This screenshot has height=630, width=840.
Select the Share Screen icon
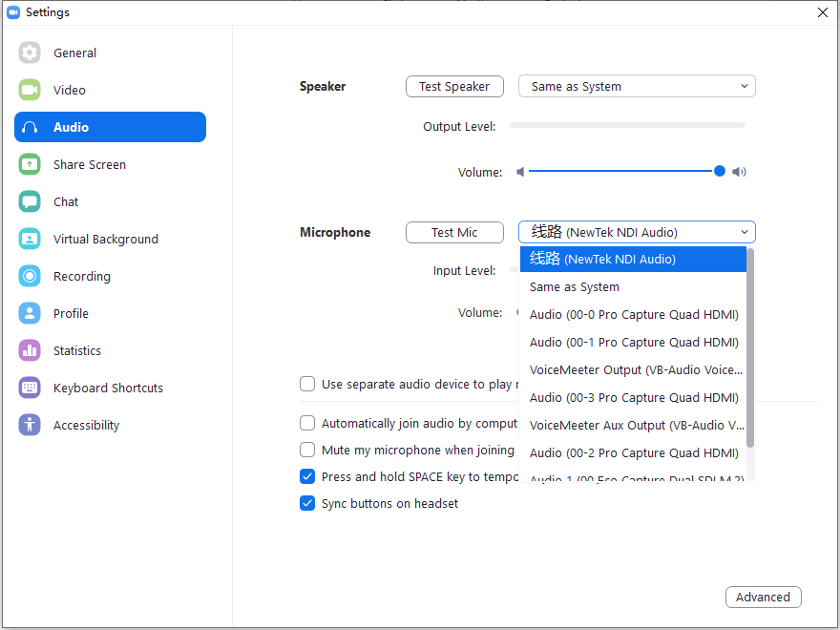click(x=30, y=164)
